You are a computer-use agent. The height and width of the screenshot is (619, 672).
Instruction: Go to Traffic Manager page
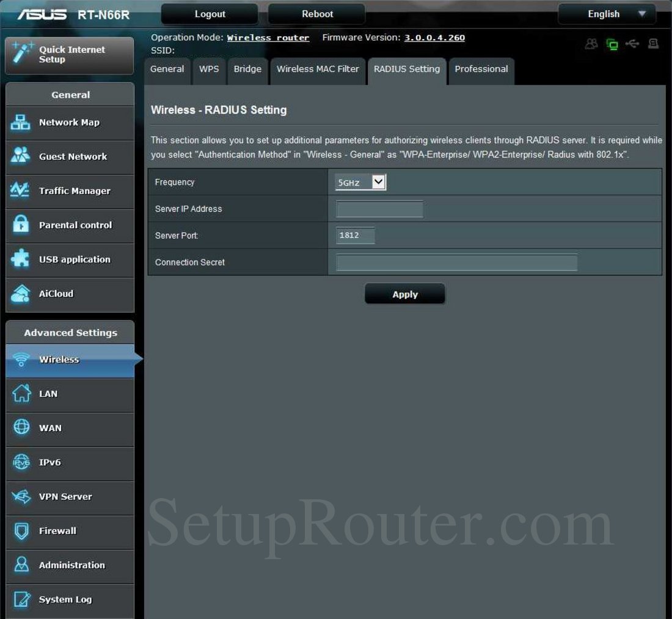[70, 192]
